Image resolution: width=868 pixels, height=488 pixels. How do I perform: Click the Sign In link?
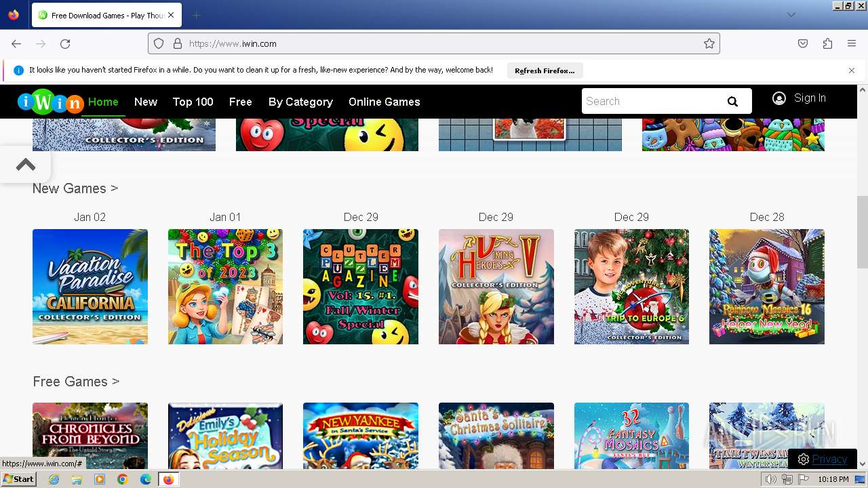point(810,98)
